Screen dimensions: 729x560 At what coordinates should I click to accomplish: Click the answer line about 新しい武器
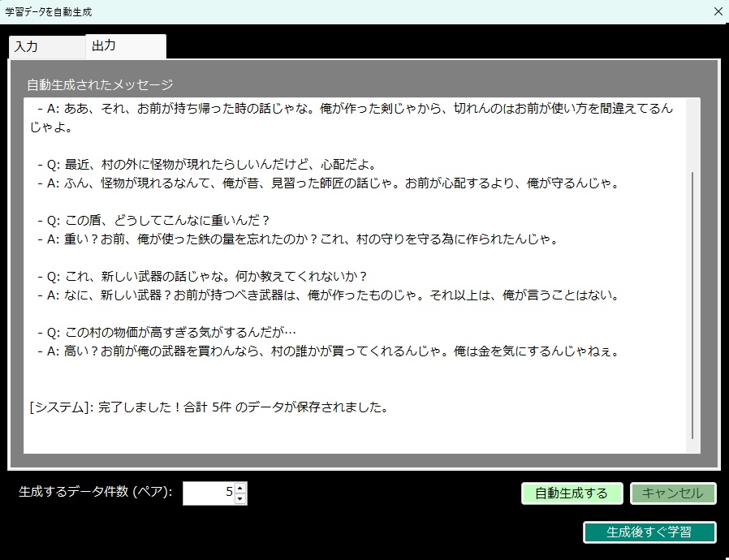click(325, 296)
